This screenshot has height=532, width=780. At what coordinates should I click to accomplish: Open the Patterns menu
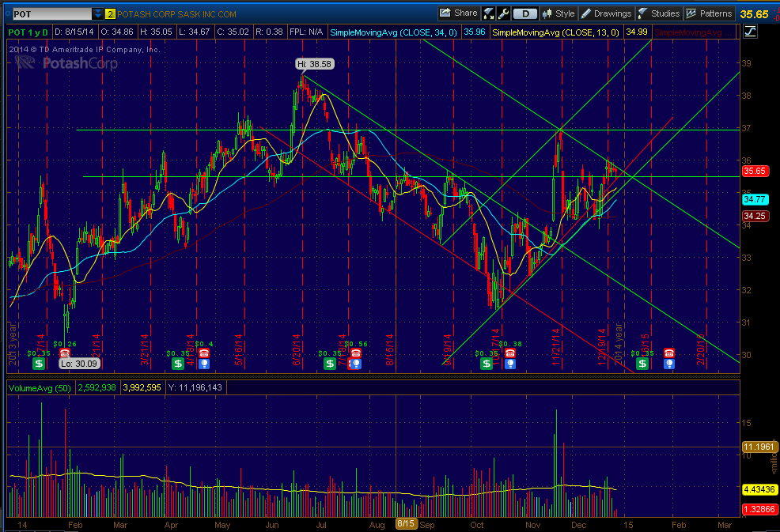pyautogui.click(x=709, y=14)
